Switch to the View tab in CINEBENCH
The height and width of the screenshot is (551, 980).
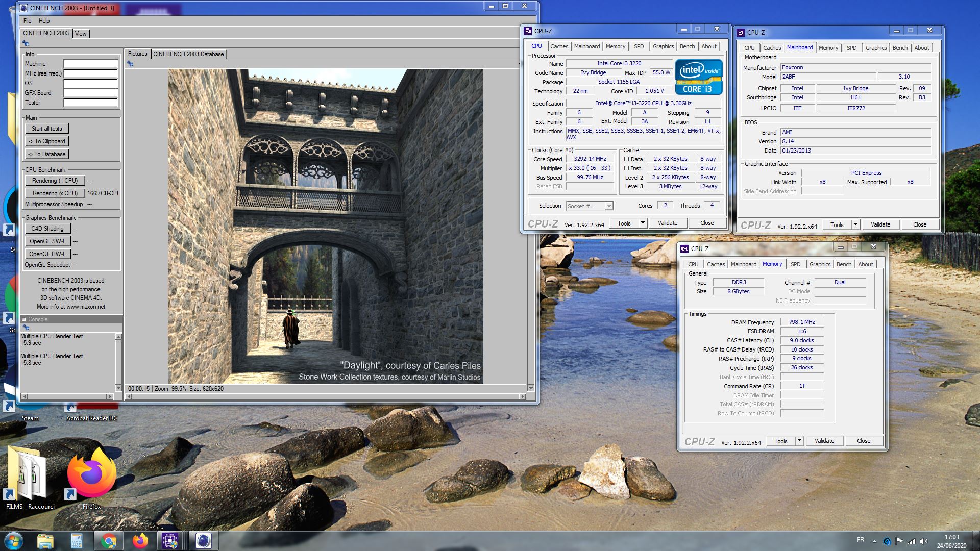pos(81,34)
